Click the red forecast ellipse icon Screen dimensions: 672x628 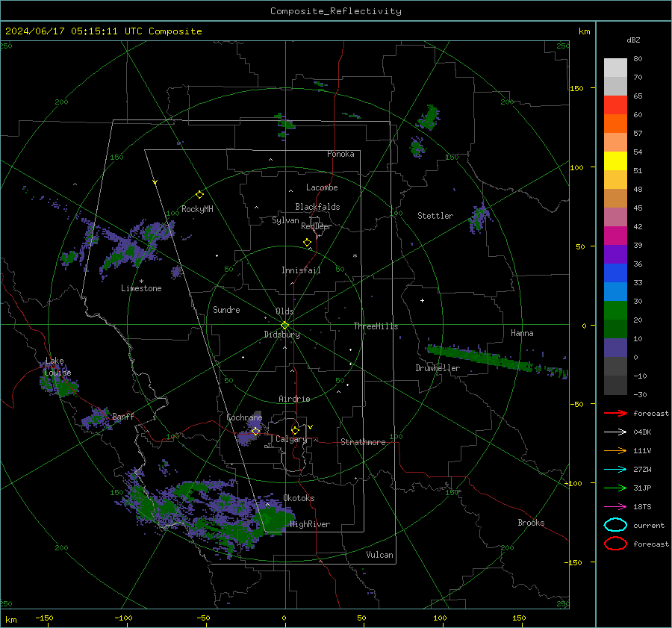(x=615, y=544)
